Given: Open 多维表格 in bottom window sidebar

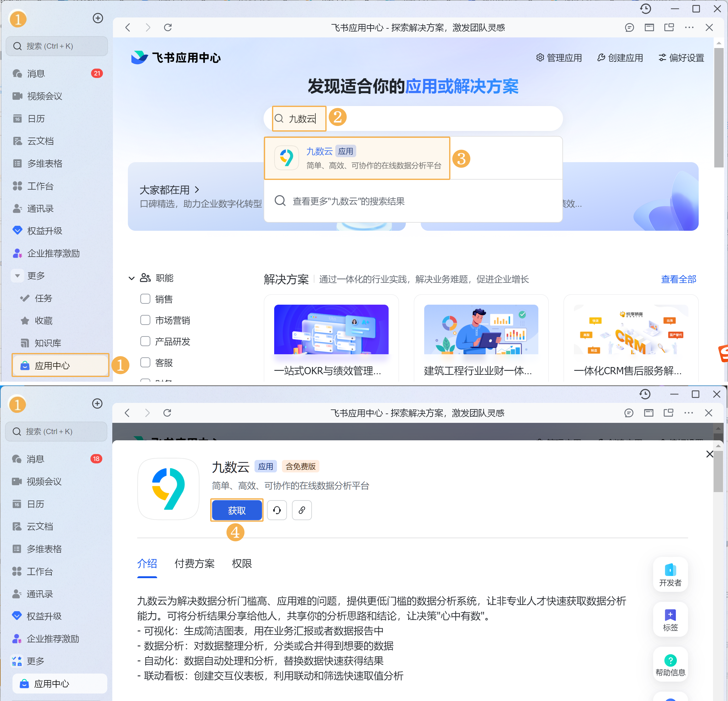Looking at the screenshot, I should [56, 549].
